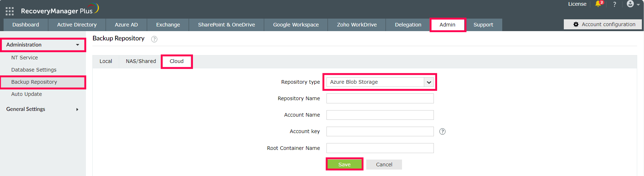Click help icon beside Backup Repository title
Image resolution: width=644 pixels, height=176 pixels.
[154, 39]
